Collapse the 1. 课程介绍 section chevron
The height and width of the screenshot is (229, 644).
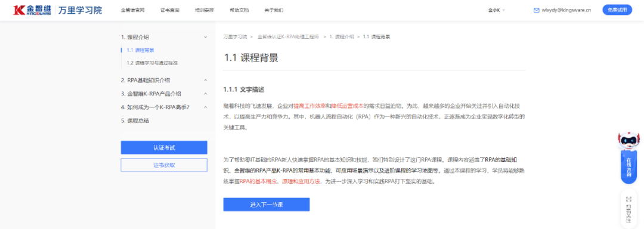pyautogui.click(x=205, y=37)
